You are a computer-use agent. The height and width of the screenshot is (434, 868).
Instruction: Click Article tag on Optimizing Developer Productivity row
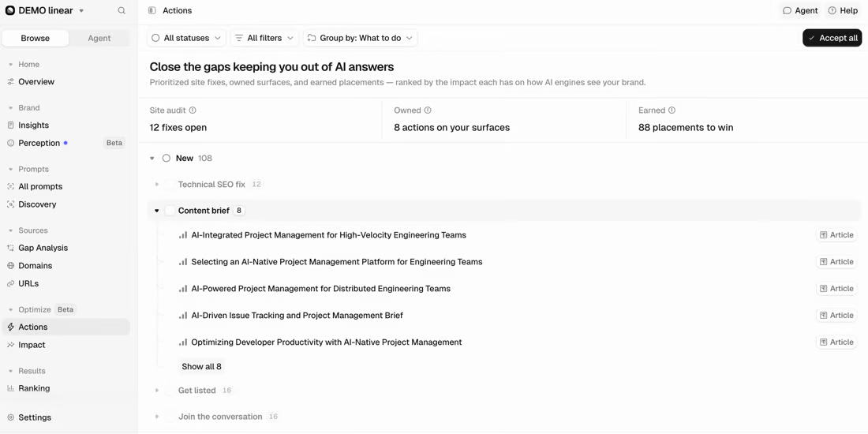pos(836,342)
